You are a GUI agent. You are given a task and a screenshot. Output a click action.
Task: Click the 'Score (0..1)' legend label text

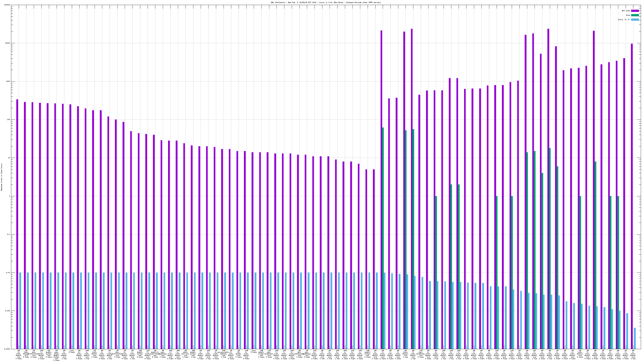(624, 20)
